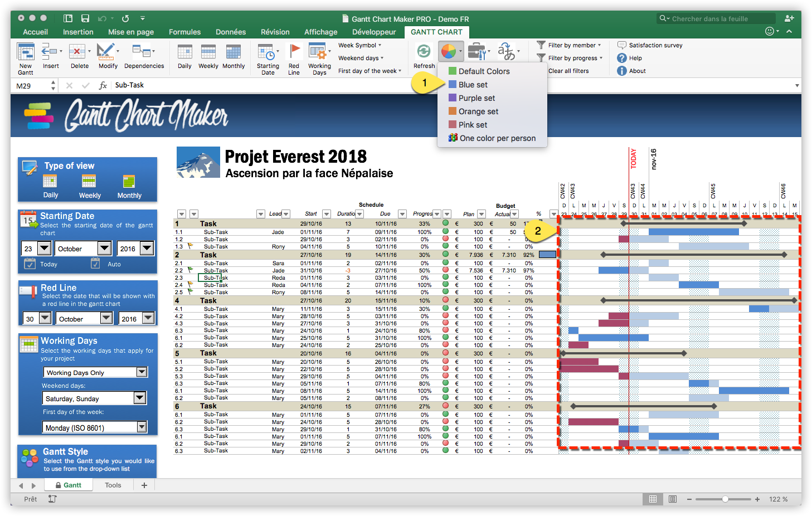Click the Working Days ribbon icon
812x516 pixels.
[318, 52]
